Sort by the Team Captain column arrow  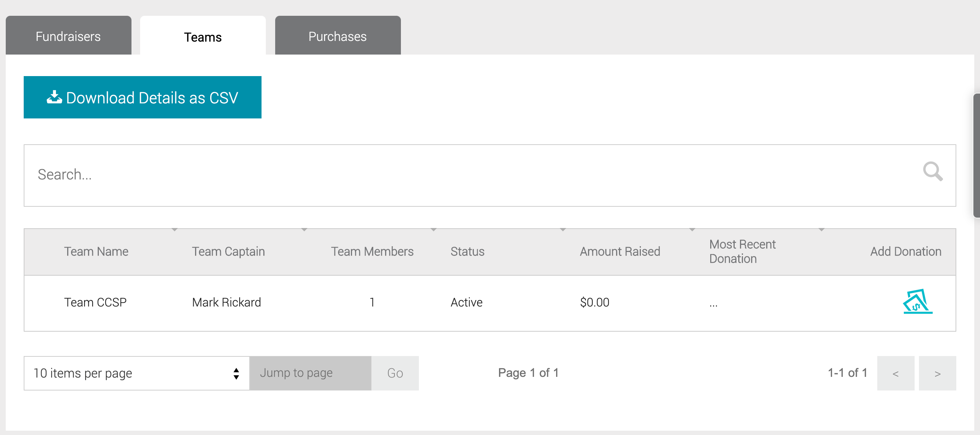pyautogui.click(x=304, y=230)
